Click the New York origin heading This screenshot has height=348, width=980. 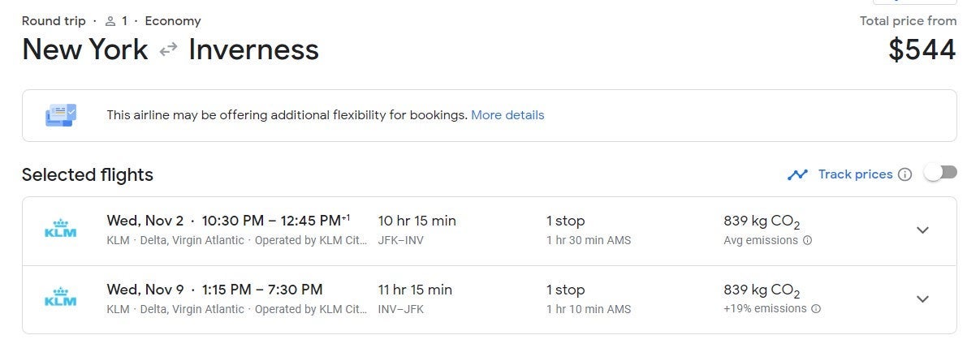(x=85, y=50)
